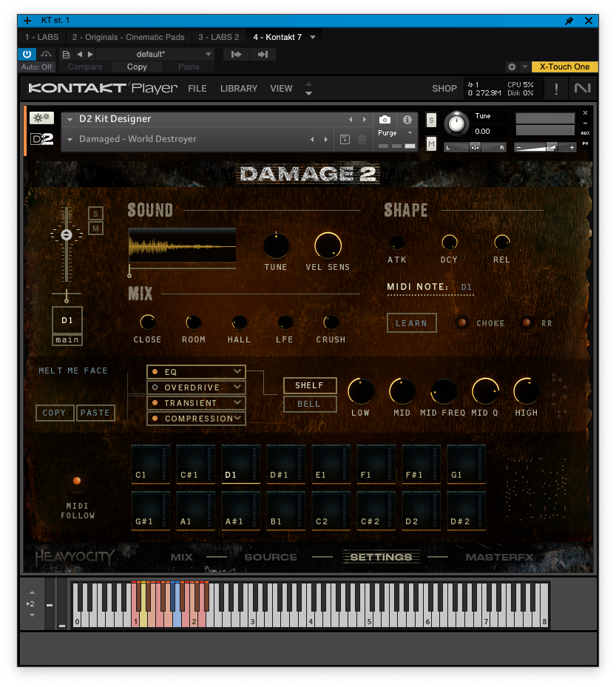Viewport: 616px width, 687px height.
Task: Toggle the drum channel S solo button
Action: [x=95, y=214]
